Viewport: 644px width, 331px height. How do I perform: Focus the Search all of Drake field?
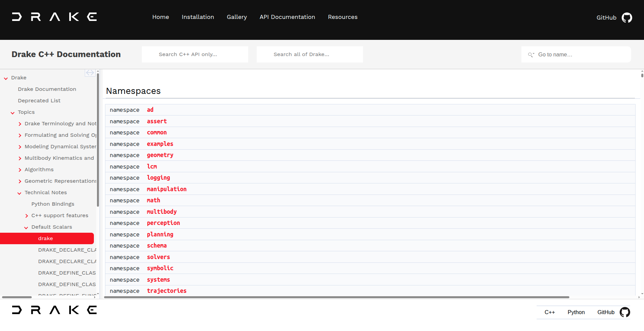coord(310,54)
